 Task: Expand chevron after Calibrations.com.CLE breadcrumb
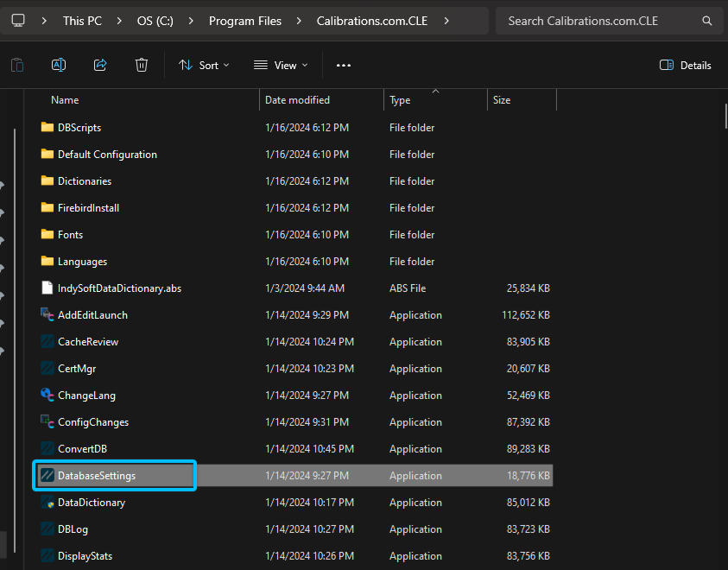pos(446,21)
